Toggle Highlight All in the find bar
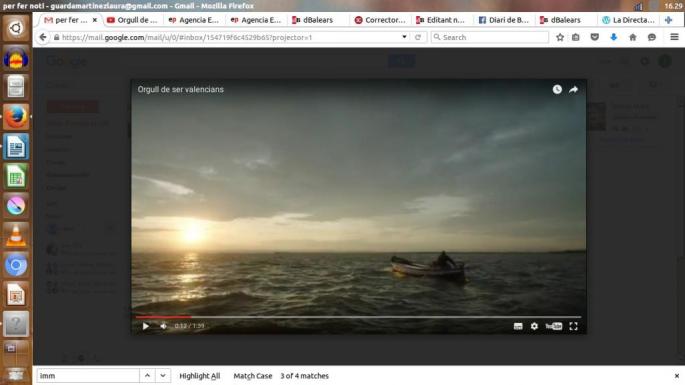 [200, 376]
